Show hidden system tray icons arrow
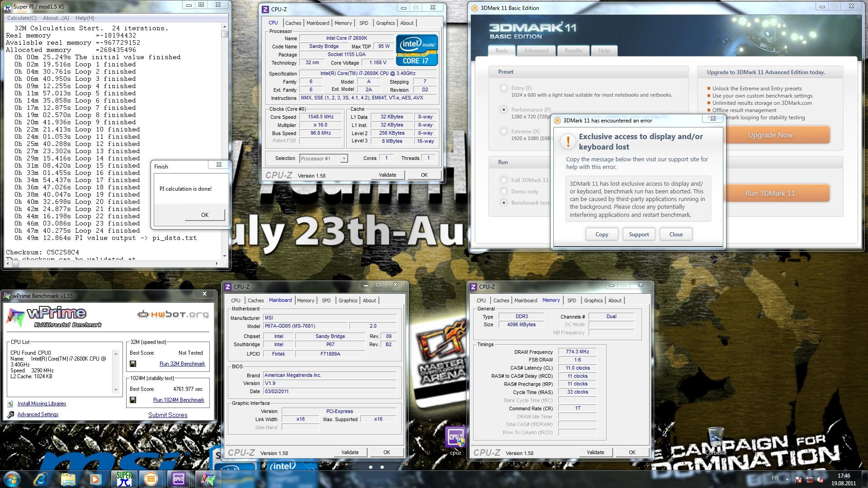The width and height of the screenshot is (868, 488). pos(787,479)
